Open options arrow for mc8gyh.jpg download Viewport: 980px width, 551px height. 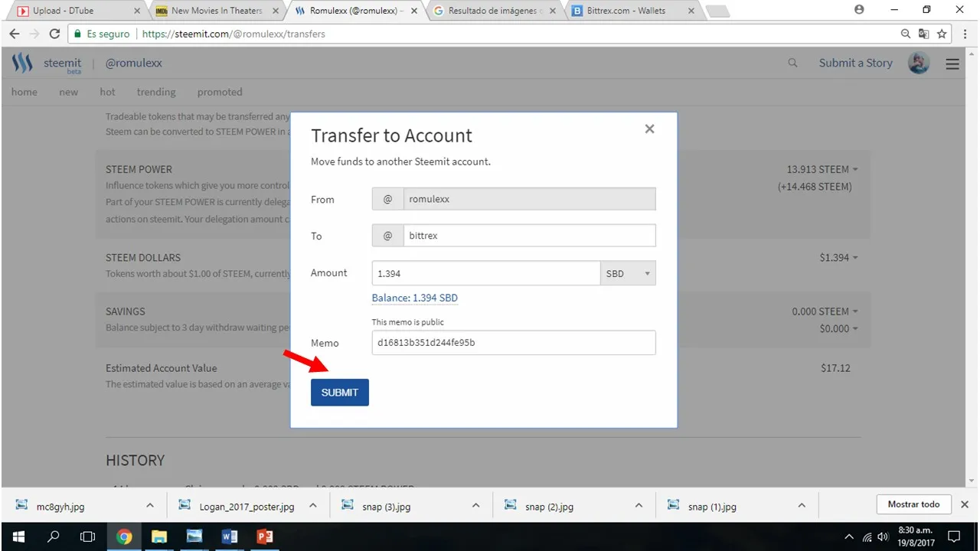point(150,505)
